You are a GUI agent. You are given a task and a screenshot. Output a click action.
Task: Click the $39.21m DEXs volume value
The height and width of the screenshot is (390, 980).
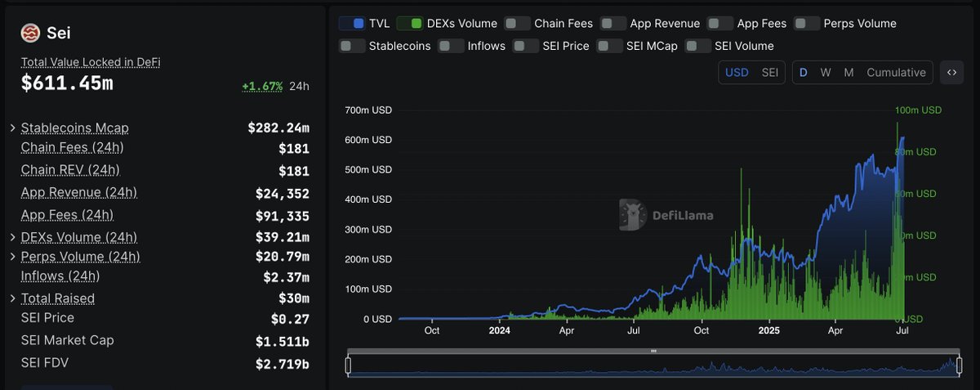pyautogui.click(x=283, y=237)
